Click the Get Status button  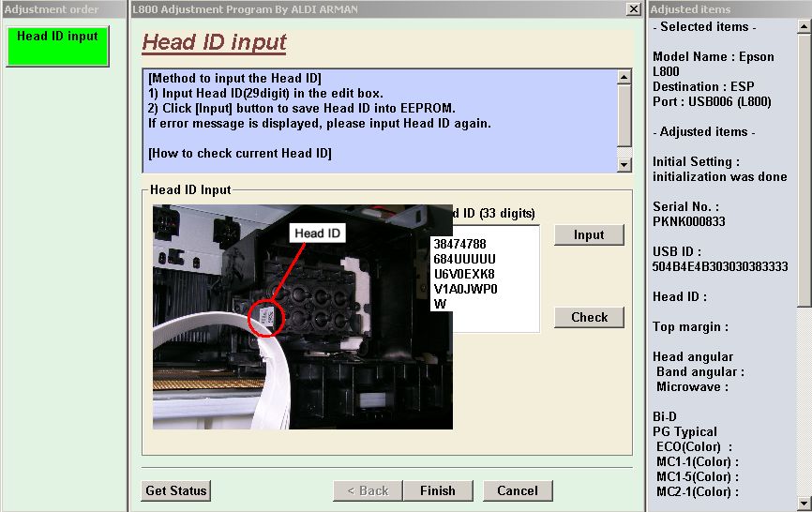pos(176,490)
